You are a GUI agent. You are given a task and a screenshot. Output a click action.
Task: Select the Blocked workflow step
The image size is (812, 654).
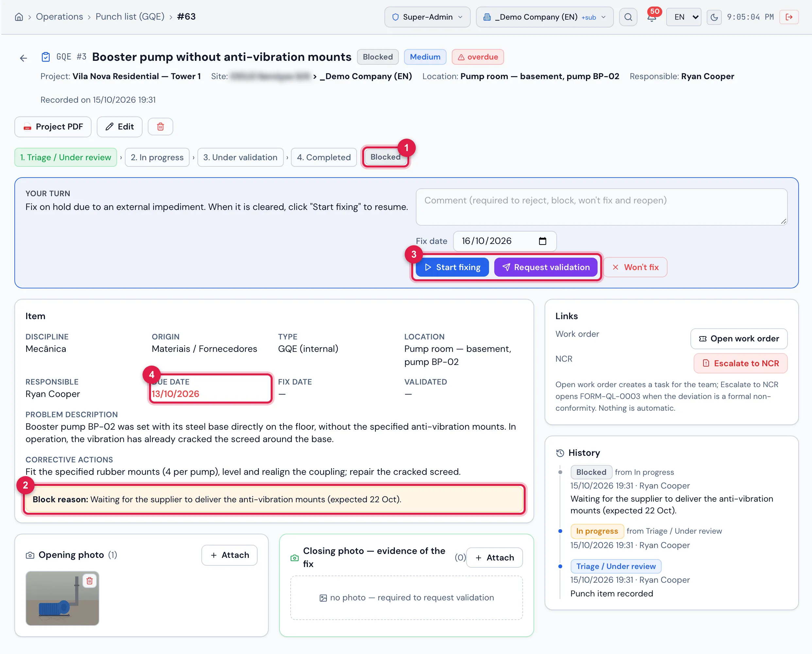(385, 157)
